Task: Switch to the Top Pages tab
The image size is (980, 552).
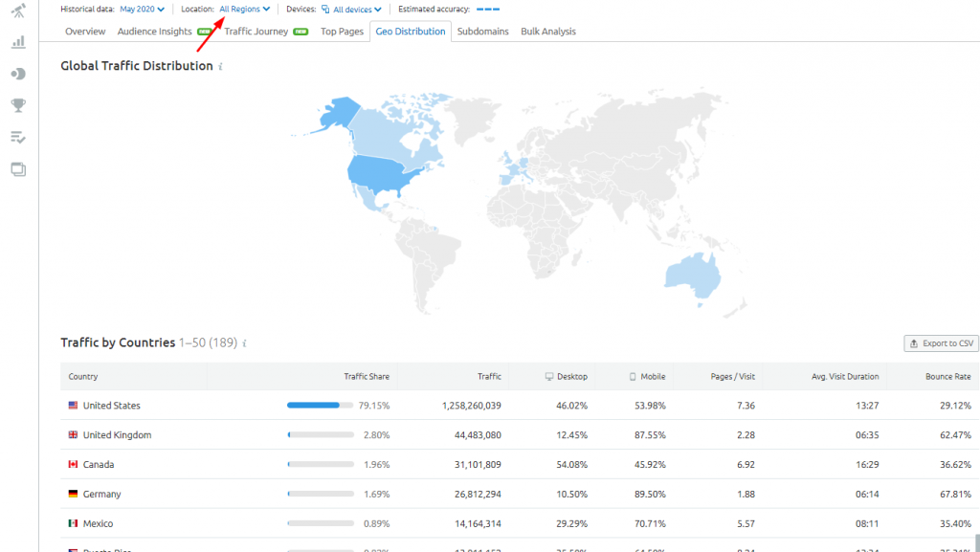Action: click(x=342, y=32)
